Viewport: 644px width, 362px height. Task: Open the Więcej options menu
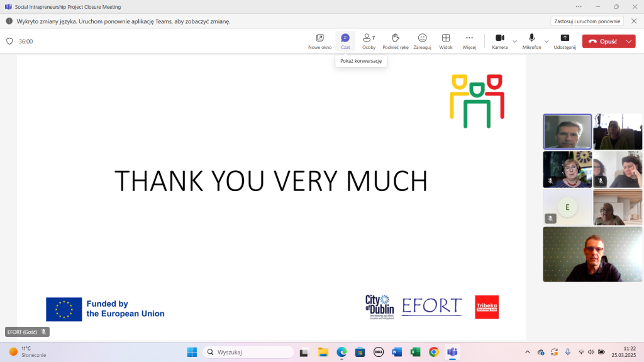(x=469, y=41)
